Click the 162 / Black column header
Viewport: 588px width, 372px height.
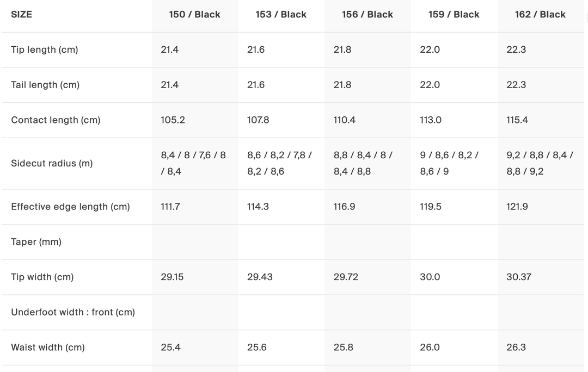(x=540, y=15)
